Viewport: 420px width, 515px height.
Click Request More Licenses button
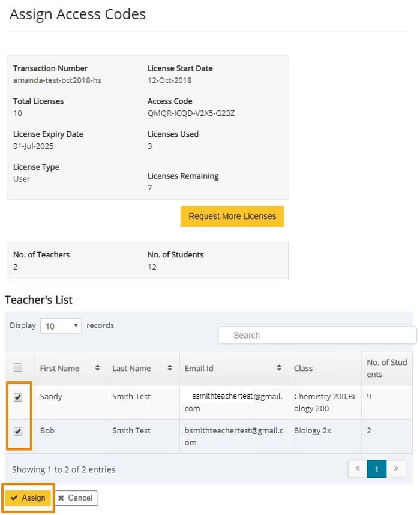[232, 217]
